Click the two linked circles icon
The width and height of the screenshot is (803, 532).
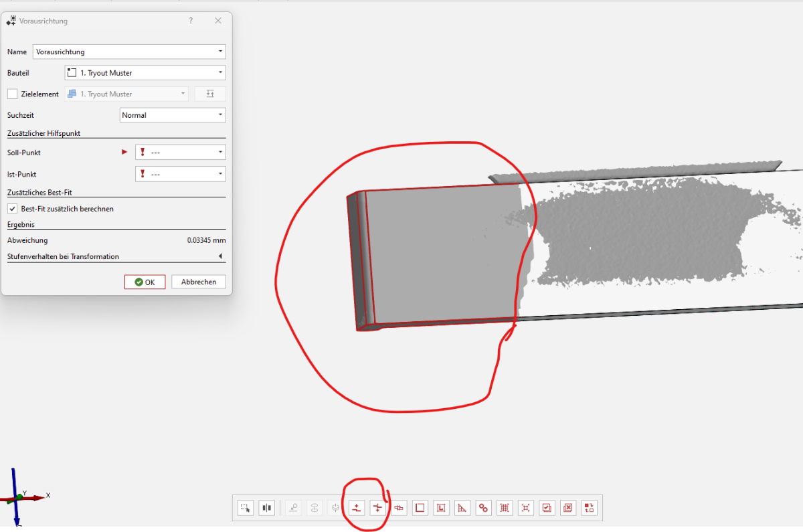tap(483, 508)
